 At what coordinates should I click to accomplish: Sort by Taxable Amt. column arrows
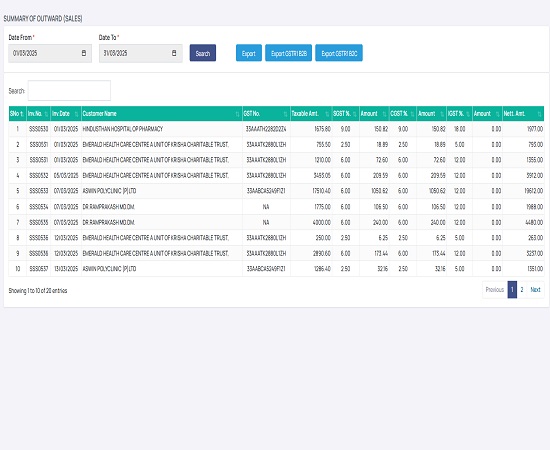click(327, 114)
